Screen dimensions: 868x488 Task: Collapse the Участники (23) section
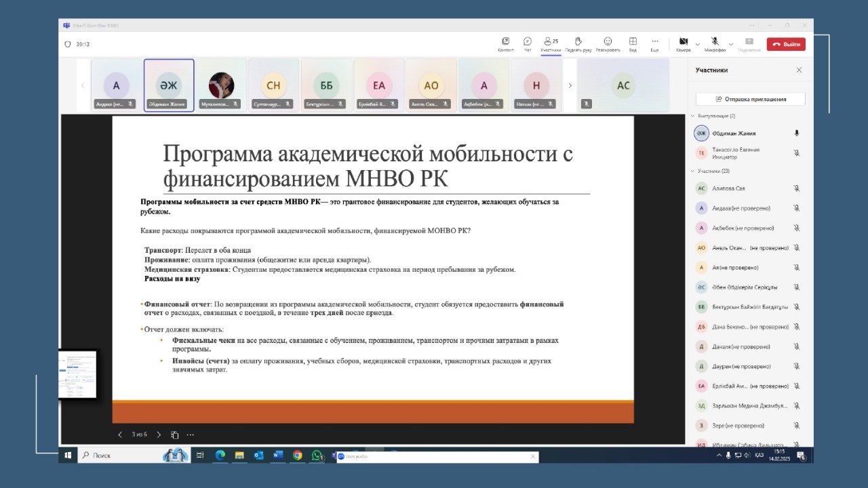coord(692,171)
